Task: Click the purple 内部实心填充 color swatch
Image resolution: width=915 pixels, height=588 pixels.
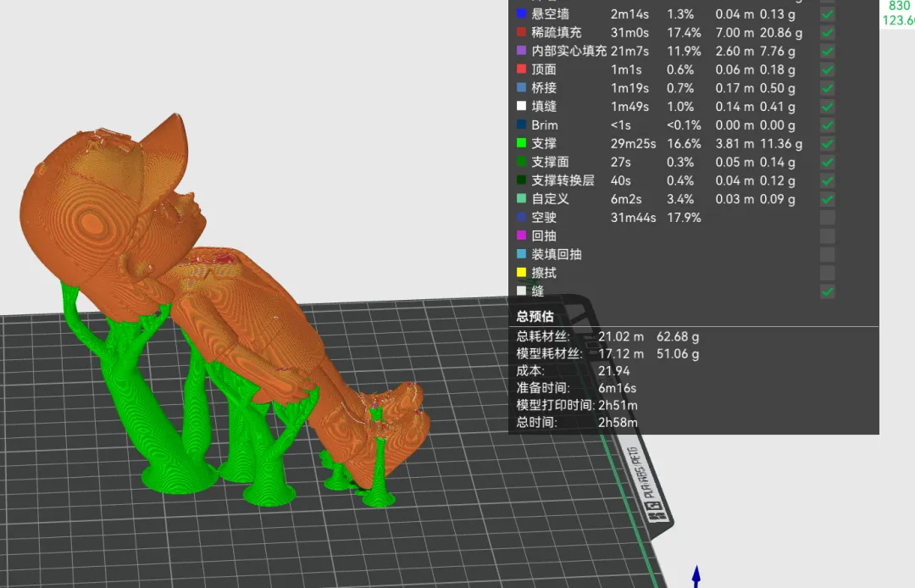Action: (521, 51)
